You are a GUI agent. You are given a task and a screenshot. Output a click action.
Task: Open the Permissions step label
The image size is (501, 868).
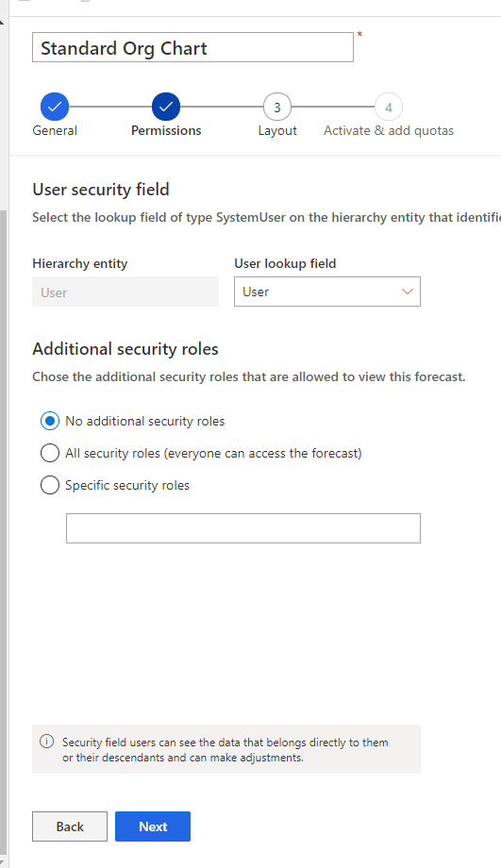pyautogui.click(x=166, y=130)
